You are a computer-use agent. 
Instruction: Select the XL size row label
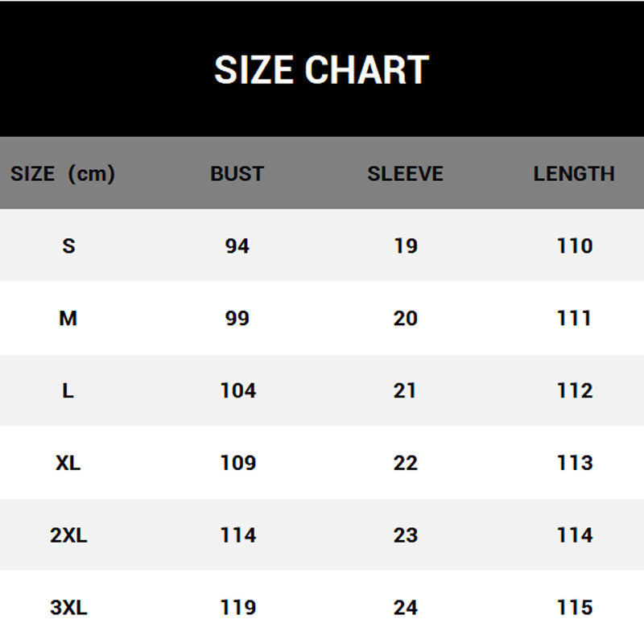pos(68,463)
